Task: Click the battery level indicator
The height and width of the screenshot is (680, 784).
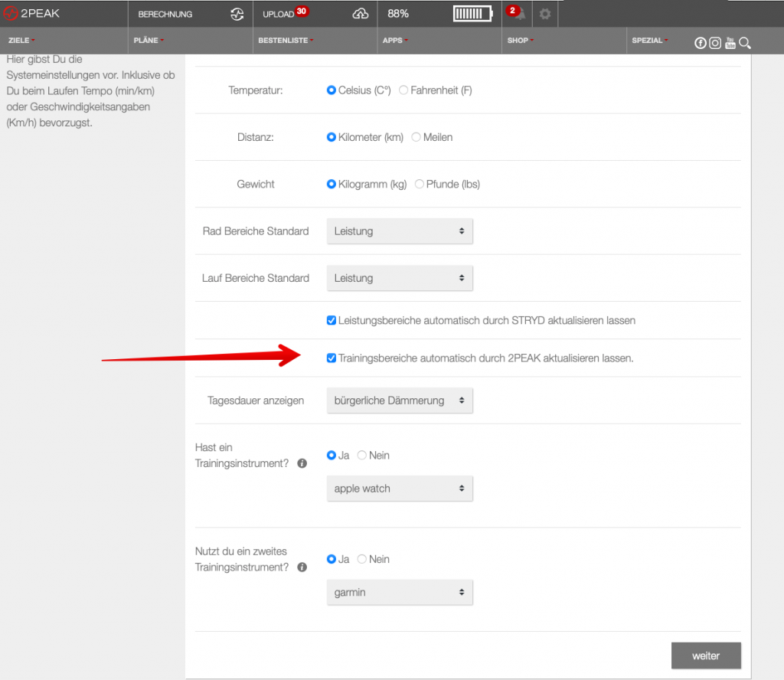Action: [473, 14]
